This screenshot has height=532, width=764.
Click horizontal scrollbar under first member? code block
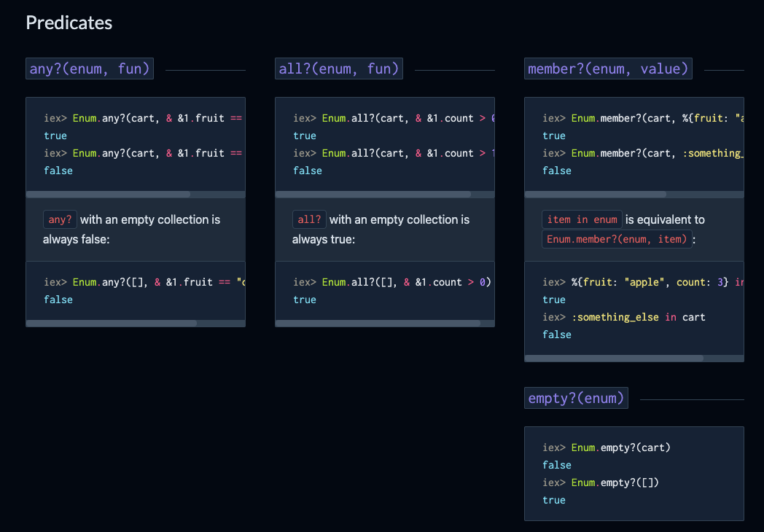pos(596,195)
